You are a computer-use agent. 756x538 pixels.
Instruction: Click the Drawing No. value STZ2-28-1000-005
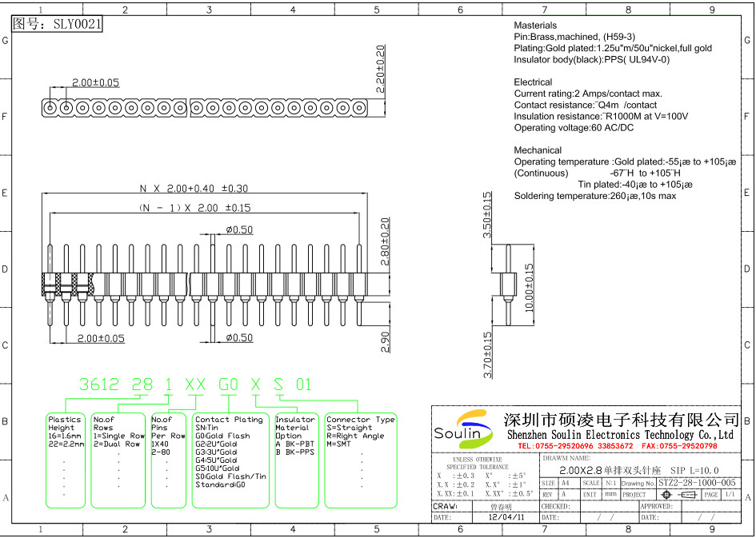[x=697, y=483]
